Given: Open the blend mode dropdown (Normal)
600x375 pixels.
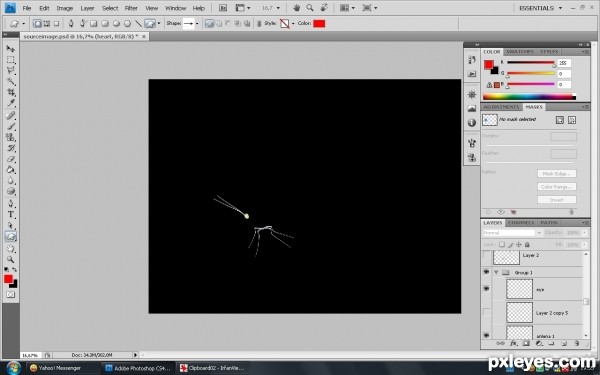Looking at the screenshot, I should point(512,233).
